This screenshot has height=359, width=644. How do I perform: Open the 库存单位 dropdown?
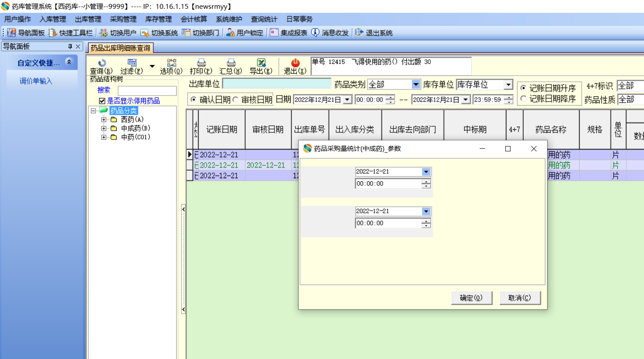coord(508,84)
